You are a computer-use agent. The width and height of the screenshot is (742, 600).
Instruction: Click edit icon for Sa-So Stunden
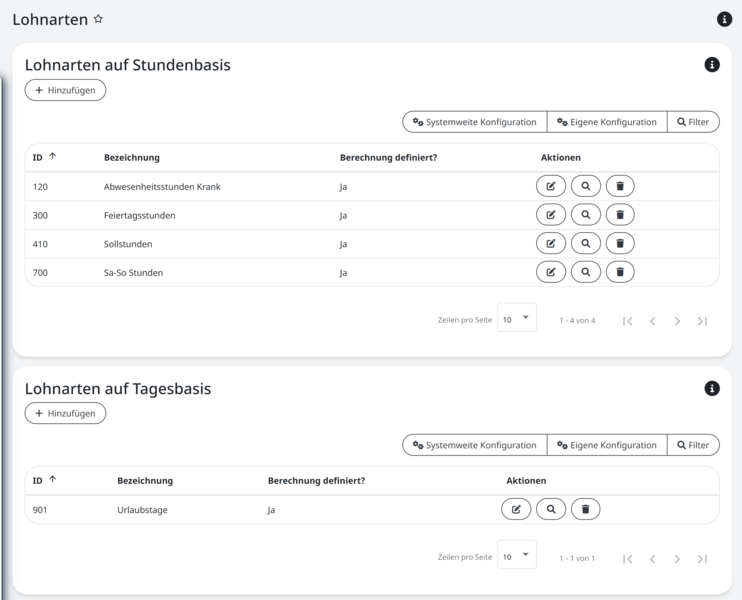click(x=550, y=272)
